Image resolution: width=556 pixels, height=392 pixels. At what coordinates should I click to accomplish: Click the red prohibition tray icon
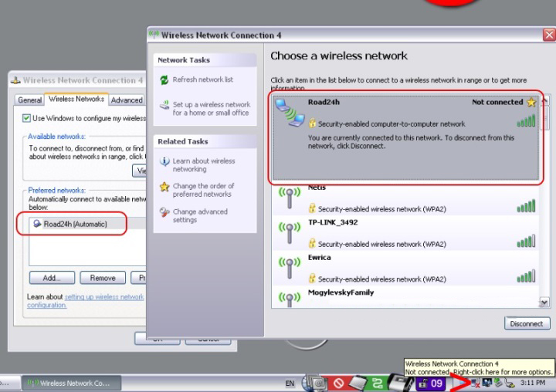[339, 384]
